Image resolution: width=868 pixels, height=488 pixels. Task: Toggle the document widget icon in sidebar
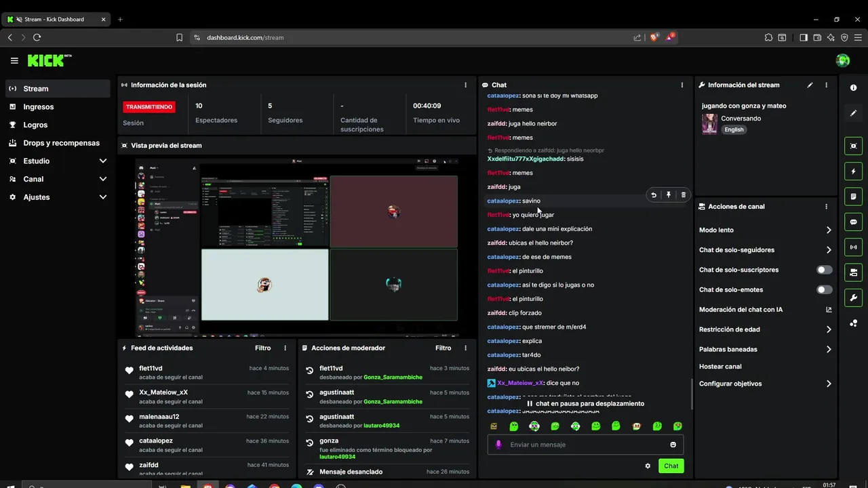coord(853,197)
